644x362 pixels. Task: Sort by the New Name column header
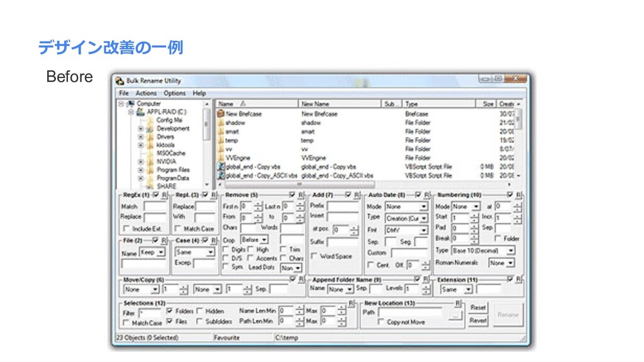coord(340,104)
